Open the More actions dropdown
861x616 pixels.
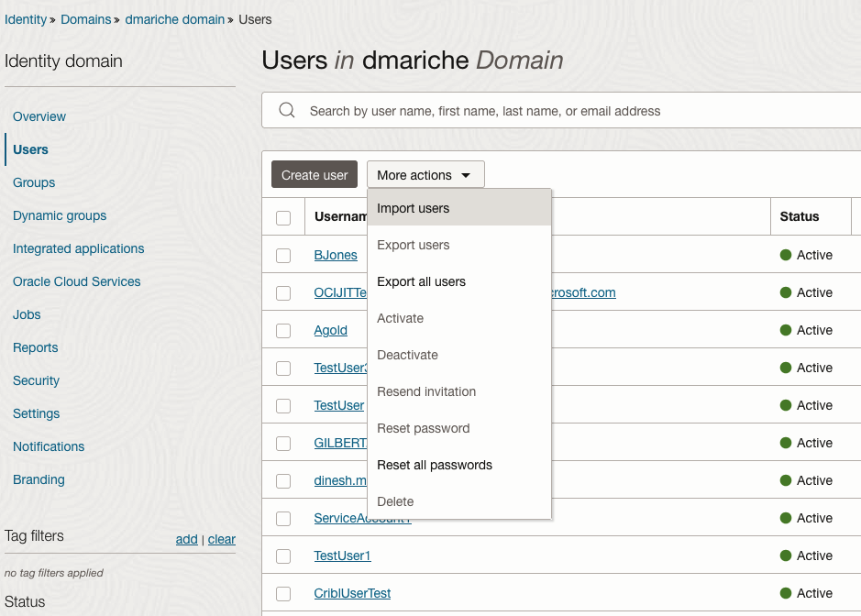[425, 174]
